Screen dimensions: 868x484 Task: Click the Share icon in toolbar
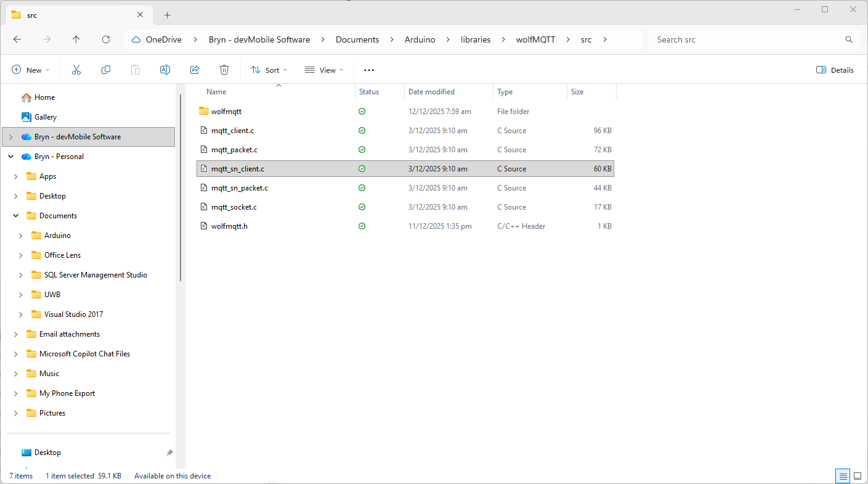pyautogui.click(x=195, y=70)
